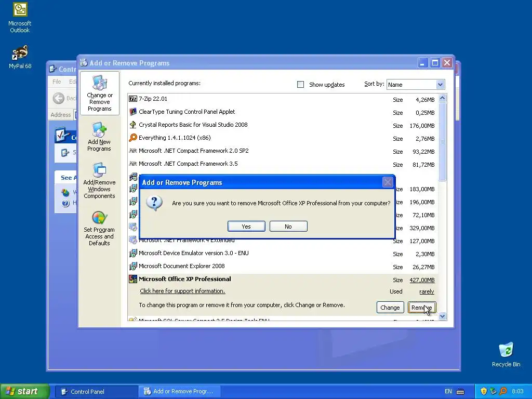This screenshot has width=532, height=399.
Task: Click the program list scroll up arrow
Action: 443,98
